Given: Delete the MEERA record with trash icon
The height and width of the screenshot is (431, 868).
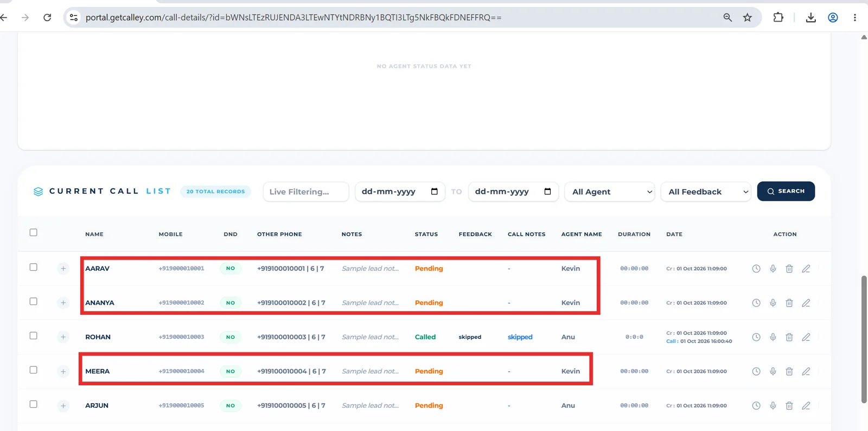Looking at the screenshot, I should click(x=789, y=371).
